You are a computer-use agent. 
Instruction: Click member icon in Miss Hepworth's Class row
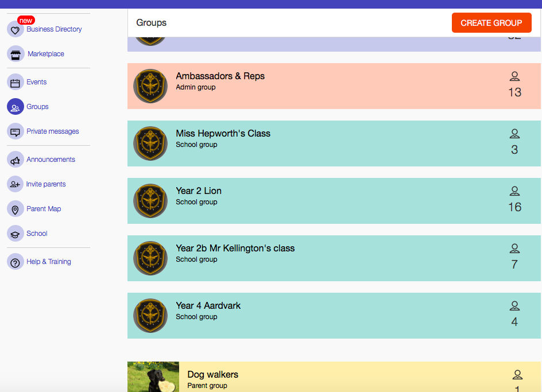[514, 133]
